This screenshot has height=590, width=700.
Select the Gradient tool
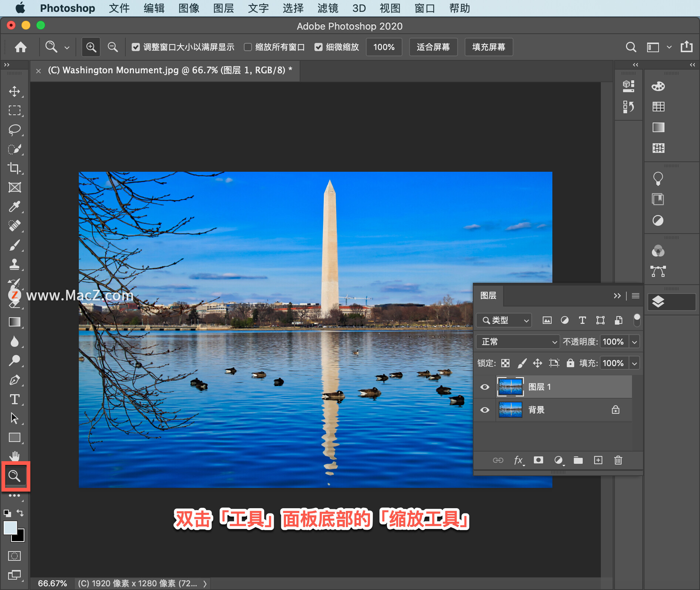(14, 322)
